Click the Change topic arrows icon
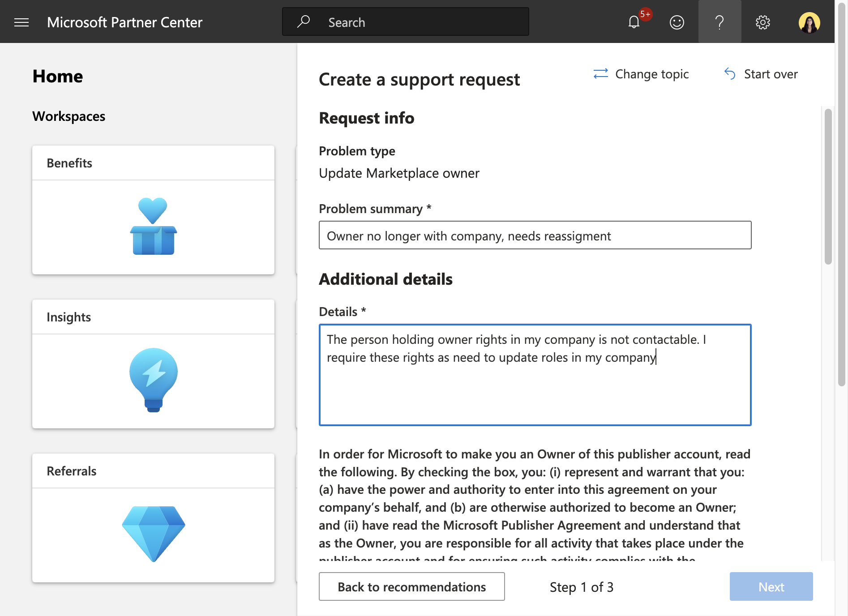Viewport: 848px width, 616px height. pos(601,74)
